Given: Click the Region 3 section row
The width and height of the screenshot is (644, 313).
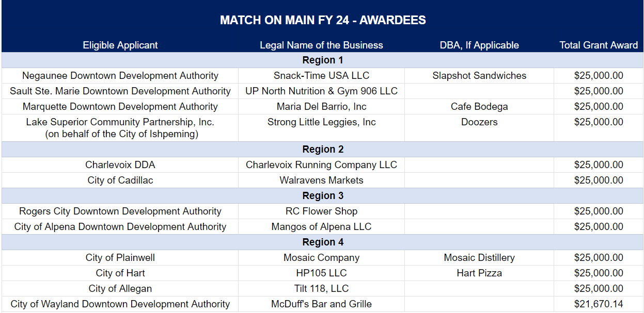Looking at the screenshot, I should [322, 196].
